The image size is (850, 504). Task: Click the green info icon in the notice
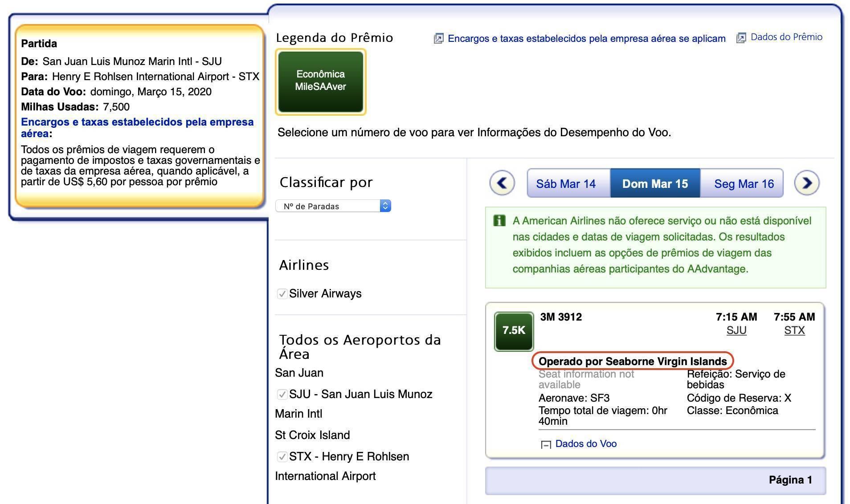[499, 220]
